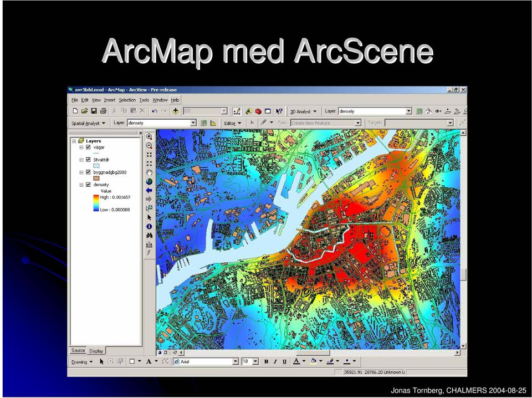Toggle italic text formatting
This screenshot has height=398, width=532.
275,362
